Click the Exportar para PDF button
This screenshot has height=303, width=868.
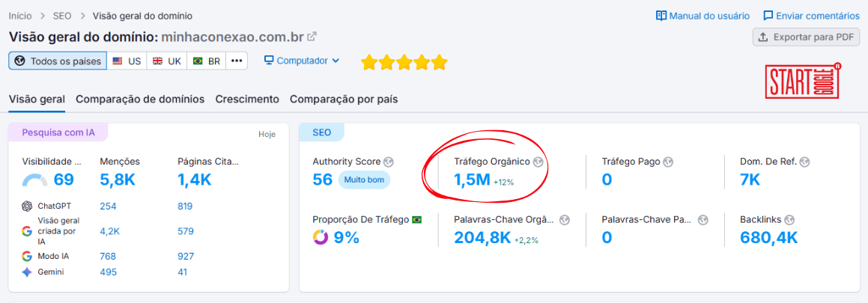806,37
